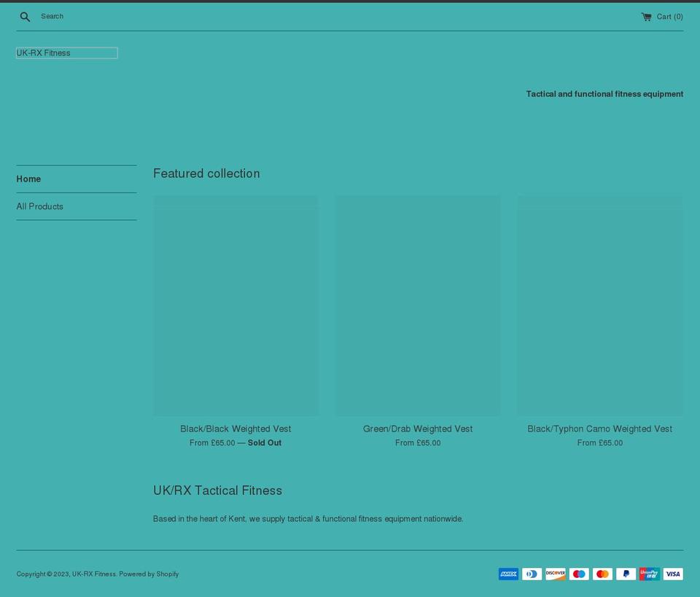Click the PayPal payment icon
700x597 pixels.
click(x=626, y=574)
